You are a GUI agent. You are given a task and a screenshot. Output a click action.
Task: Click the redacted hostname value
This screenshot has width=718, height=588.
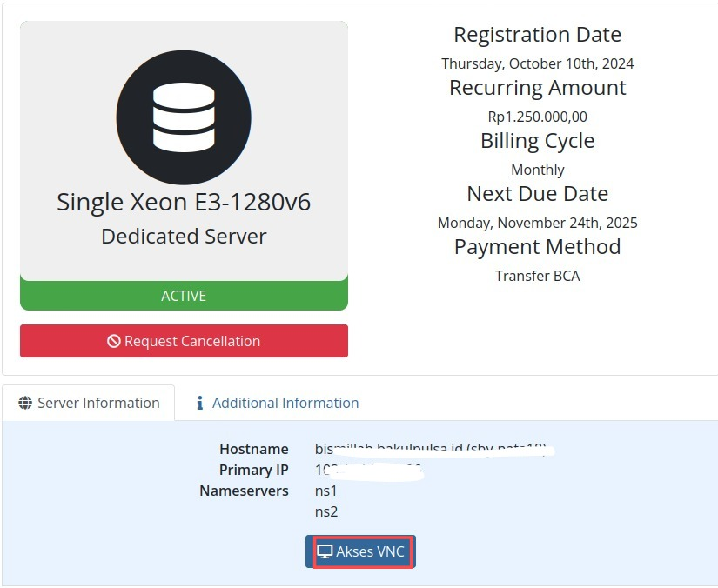tap(433, 449)
